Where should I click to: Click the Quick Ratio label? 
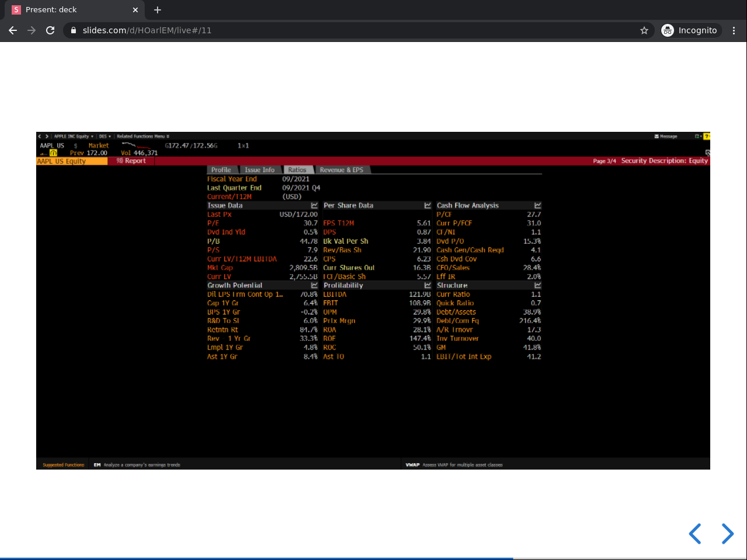click(455, 303)
